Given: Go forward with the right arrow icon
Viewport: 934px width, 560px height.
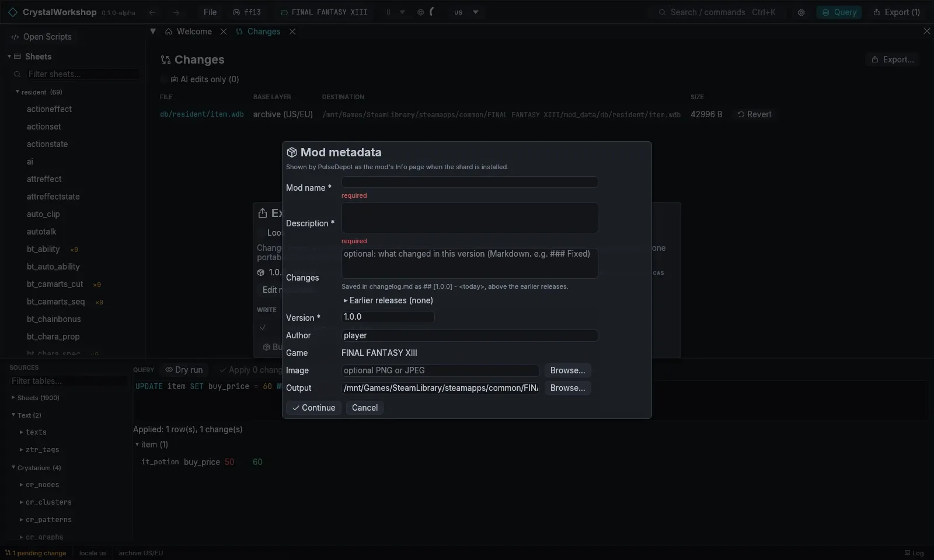Looking at the screenshot, I should click(176, 12).
